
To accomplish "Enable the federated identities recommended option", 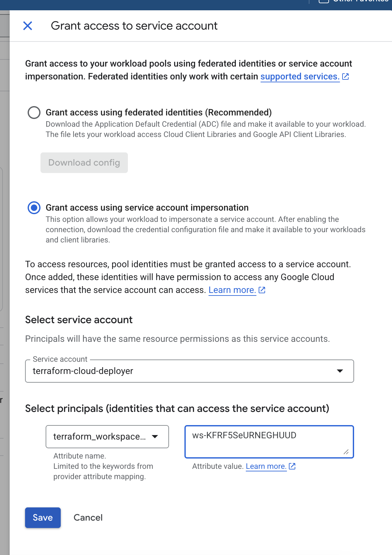I will pos(34,113).
